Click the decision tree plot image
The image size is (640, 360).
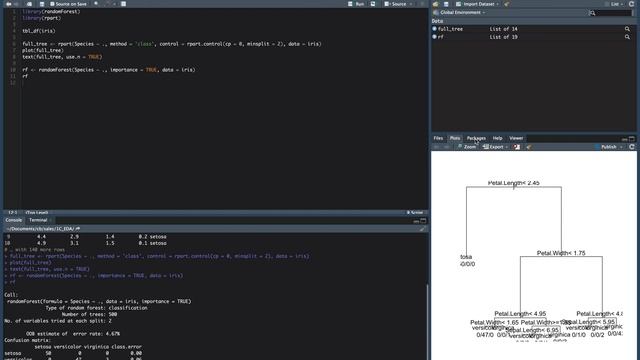(x=533, y=256)
